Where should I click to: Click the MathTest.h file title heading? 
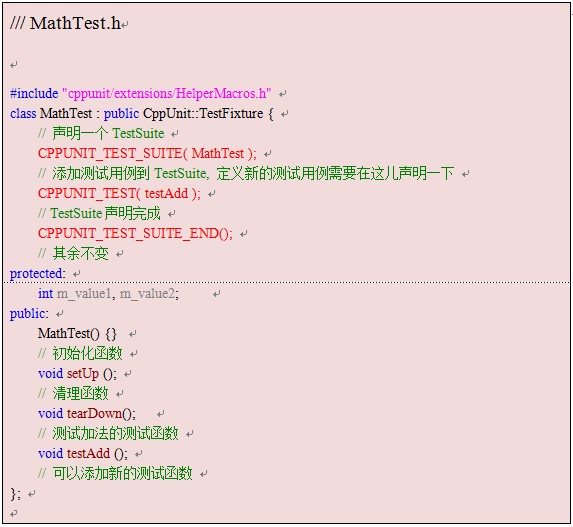[x=65, y=23]
